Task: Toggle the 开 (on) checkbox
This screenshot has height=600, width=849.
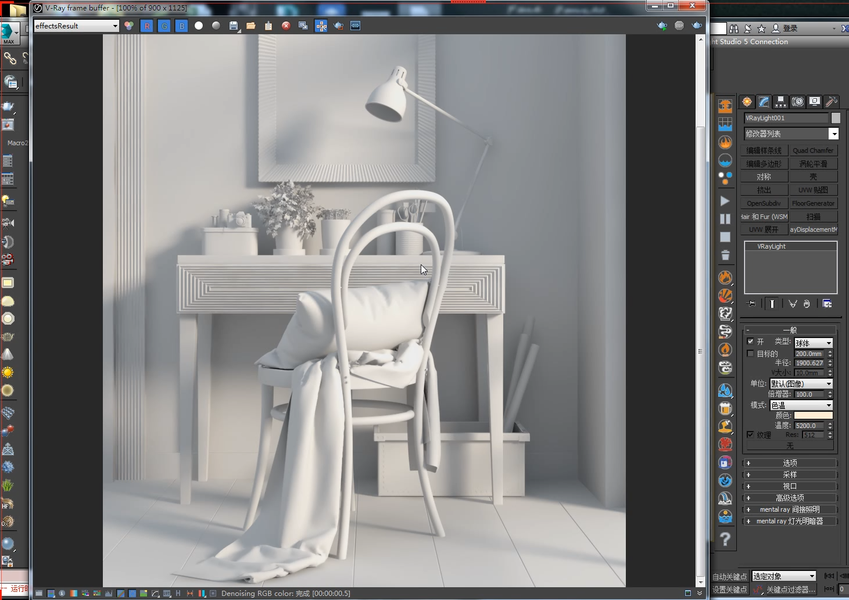Action: (750, 341)
